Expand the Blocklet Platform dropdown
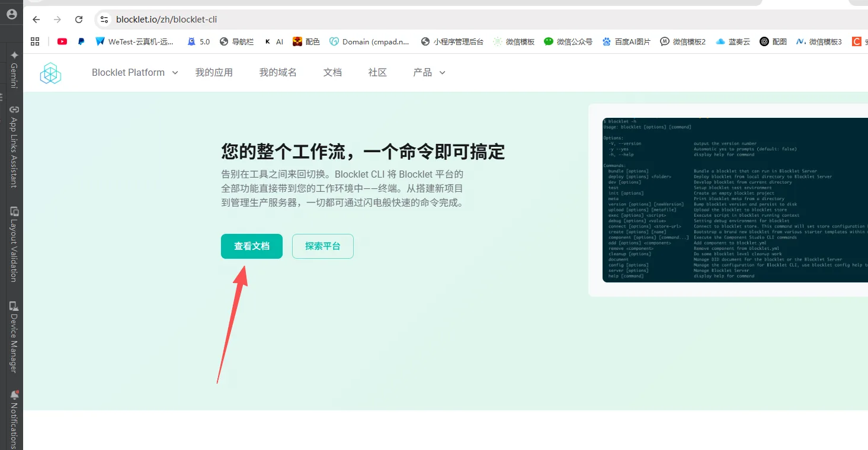This screenshot has height=450, width=868. click(135, 72)
